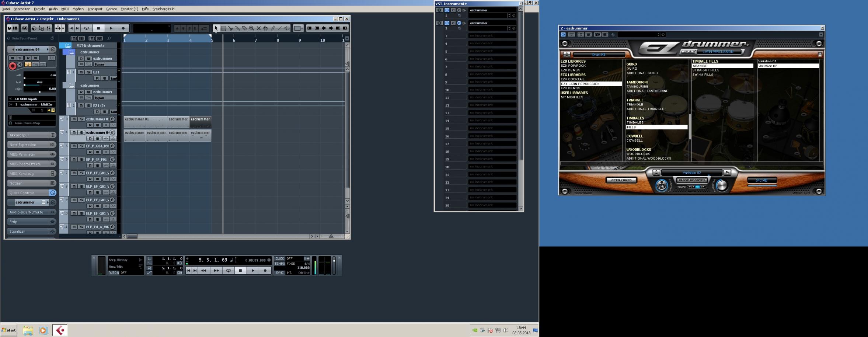
Task: Click the Humanize button in EZdrummer
Action: [662, 185]
